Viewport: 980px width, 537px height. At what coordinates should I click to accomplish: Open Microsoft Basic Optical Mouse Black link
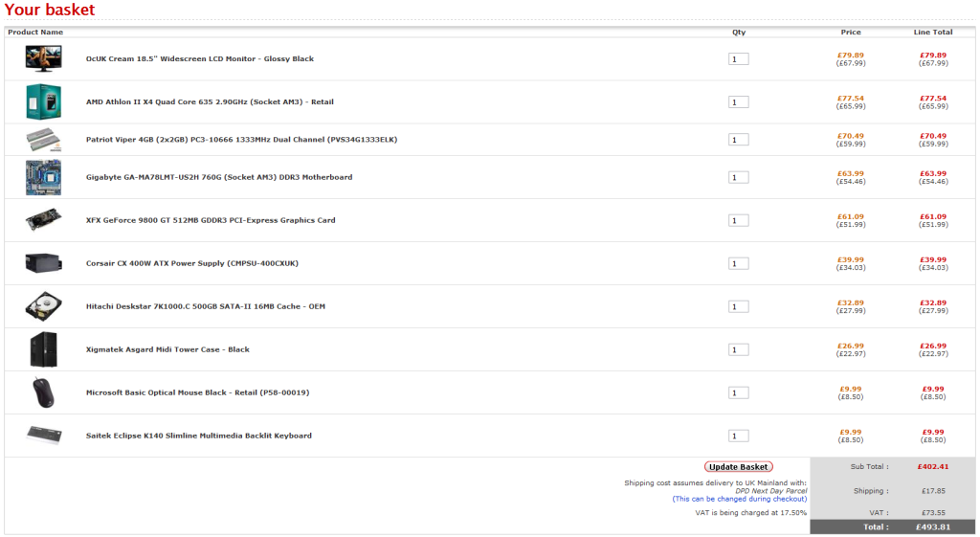197,392
